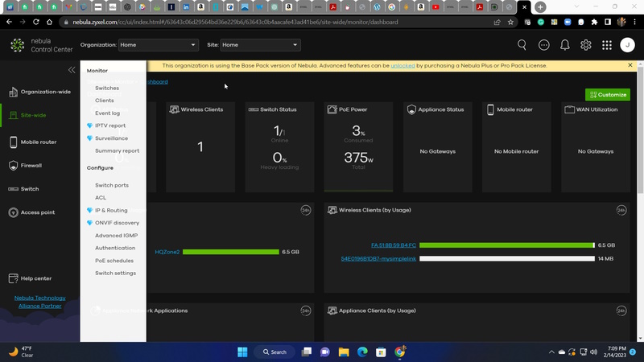Screen dimensions: 644x362
Task: Click the Wireless Clients widget icon
Action: 174,109
